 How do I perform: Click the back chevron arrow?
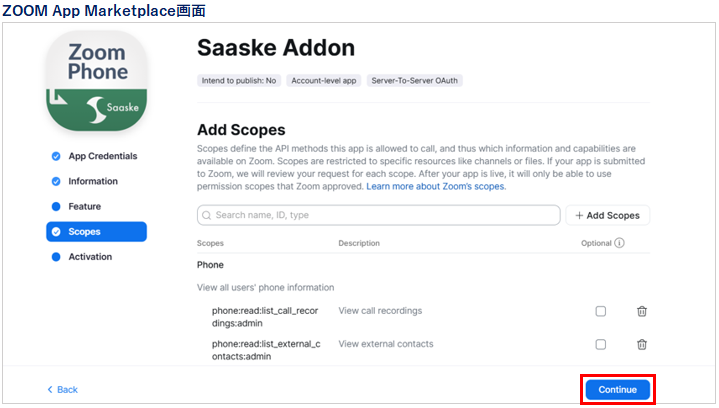click(50, 389)
